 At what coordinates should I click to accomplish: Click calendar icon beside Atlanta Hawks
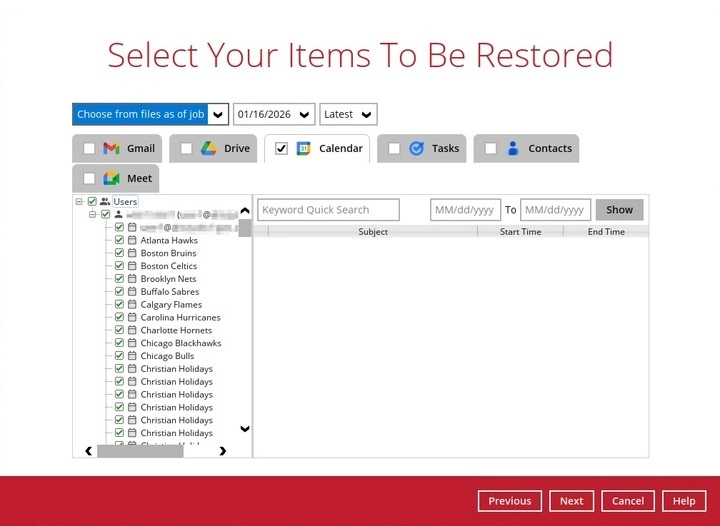click(132, 241)
